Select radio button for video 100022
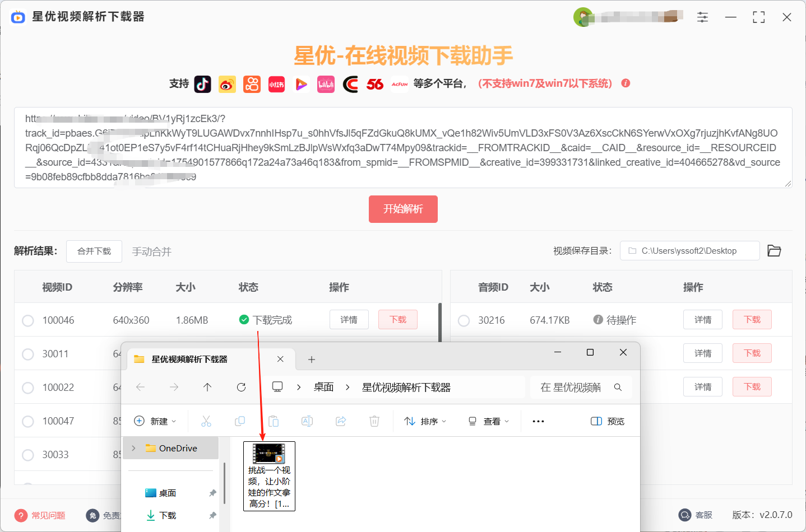Viewport: 806px width, 532px height. (x=27, y=388)
